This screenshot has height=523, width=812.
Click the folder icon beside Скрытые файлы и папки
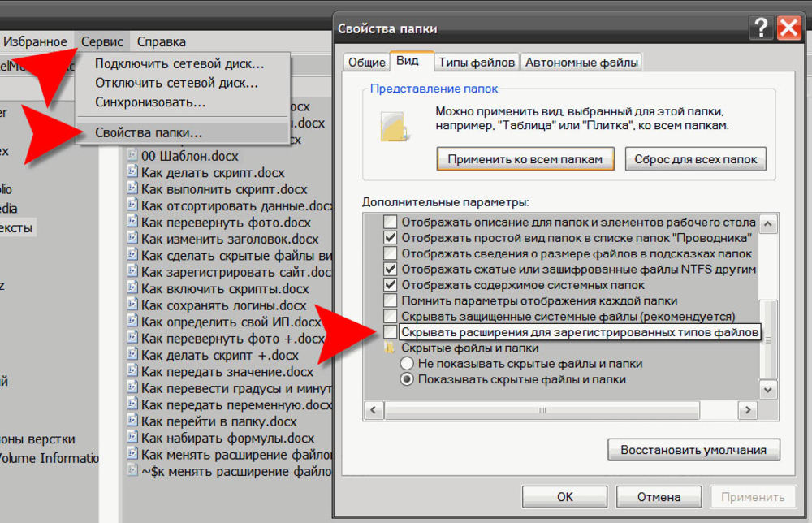[391, 348]
